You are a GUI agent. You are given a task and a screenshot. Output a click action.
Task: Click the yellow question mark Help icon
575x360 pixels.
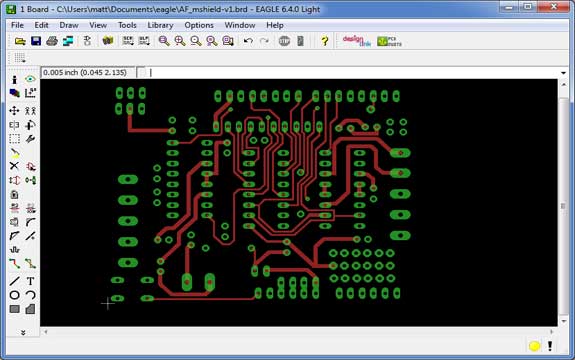tap(325, 41)
